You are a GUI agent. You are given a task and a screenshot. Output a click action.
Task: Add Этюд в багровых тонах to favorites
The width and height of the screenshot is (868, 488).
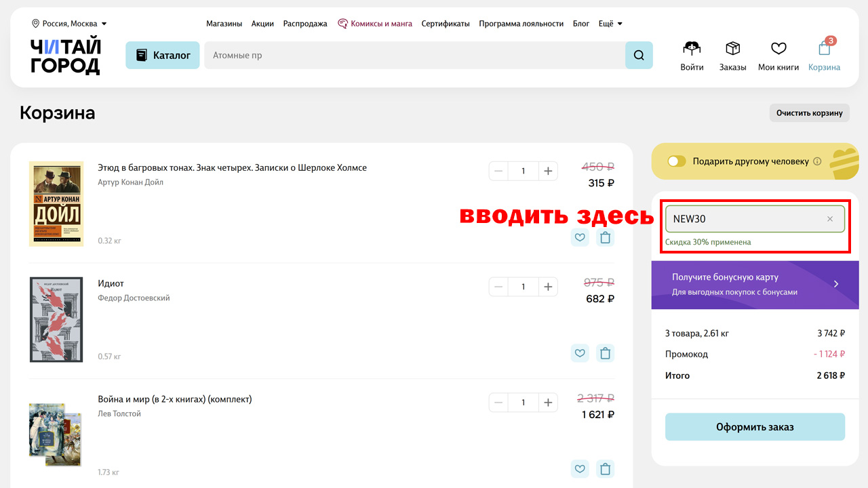580,237
